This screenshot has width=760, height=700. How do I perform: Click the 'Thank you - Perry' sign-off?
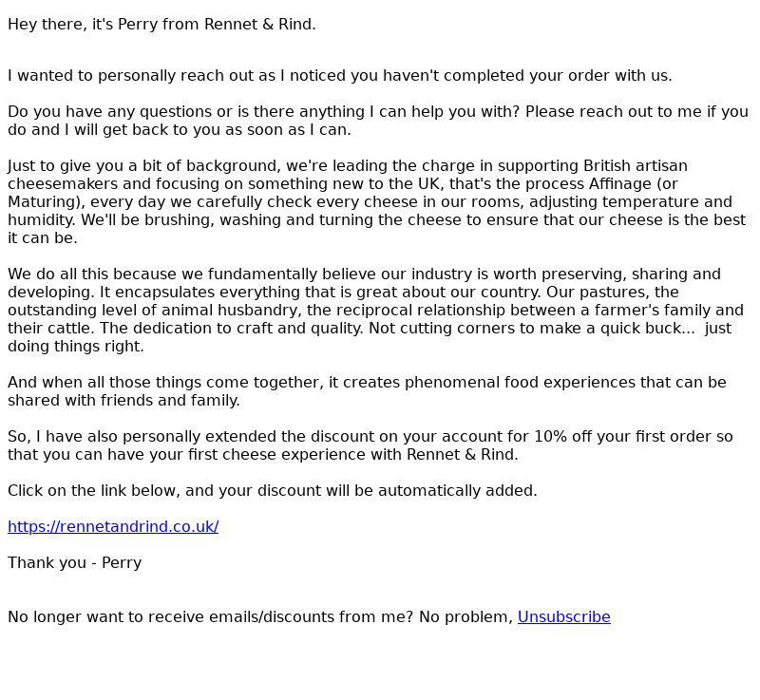(75, 563)
